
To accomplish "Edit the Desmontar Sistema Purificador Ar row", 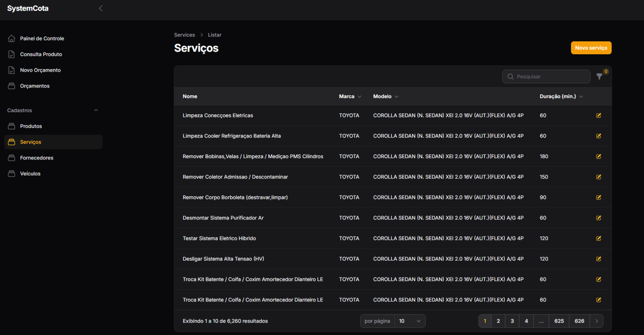I will point(598,218).
